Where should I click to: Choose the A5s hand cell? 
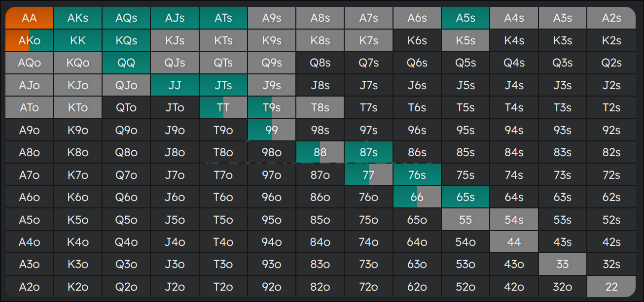(x=465, y=18)
